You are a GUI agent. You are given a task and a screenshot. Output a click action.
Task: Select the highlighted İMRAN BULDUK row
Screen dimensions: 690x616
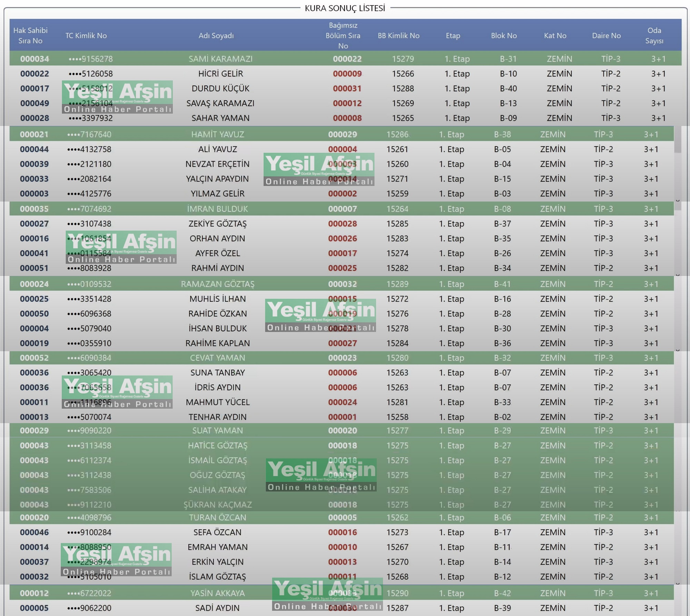[x=342, y=209]
